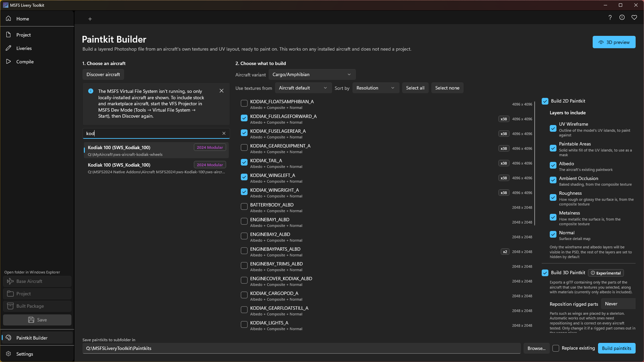This screenshot has width=644, height=362.
Task: Open Reposition rigged parts dropdown
Action: pos(618,304)
